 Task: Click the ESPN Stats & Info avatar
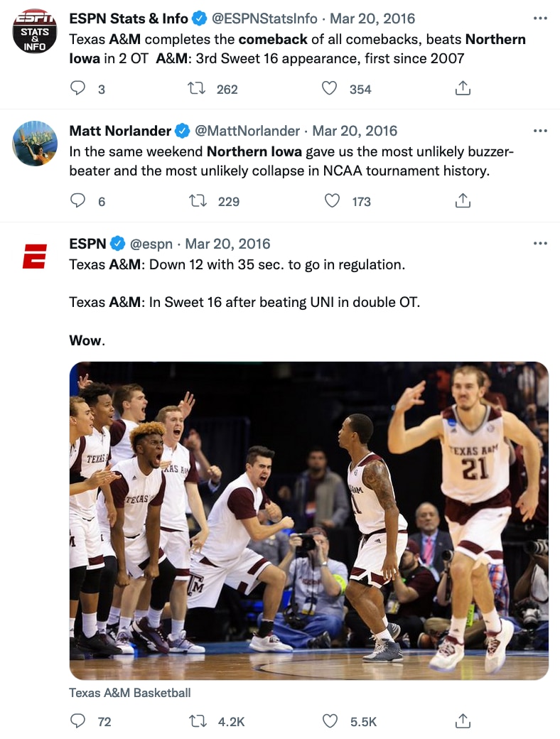pyautogui.click(x=35, y=31)
